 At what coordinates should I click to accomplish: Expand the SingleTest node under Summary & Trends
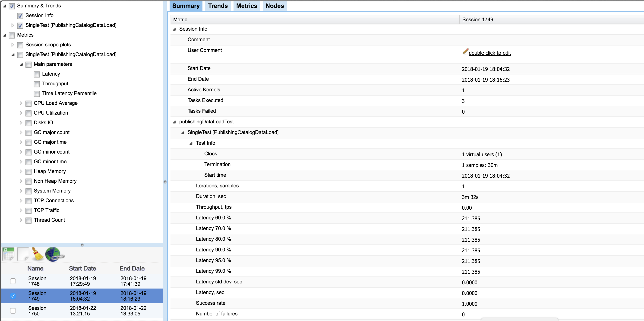click(x=13, y=25)
